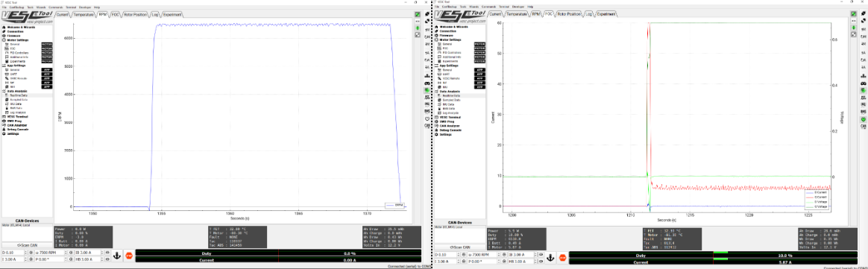This screenshot has width=868, height=269.
Task: Open FOC tab in left window
Action: 115,14
